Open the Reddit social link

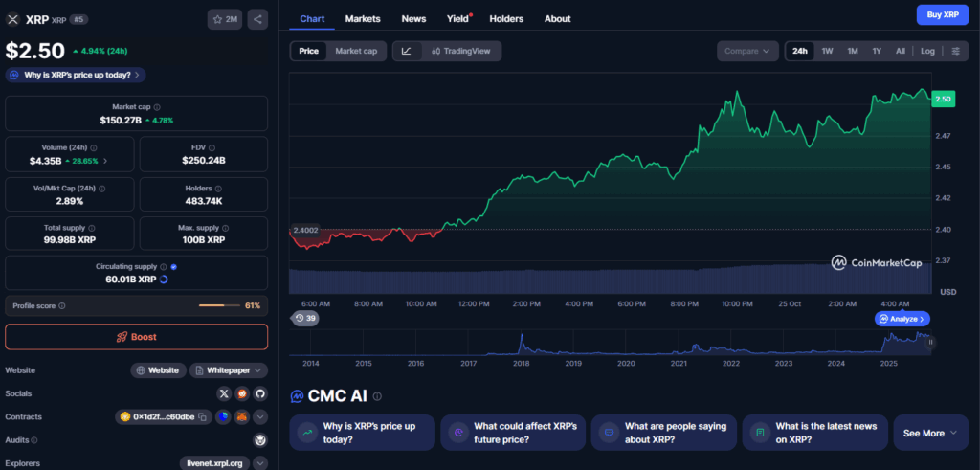point(242,393)
